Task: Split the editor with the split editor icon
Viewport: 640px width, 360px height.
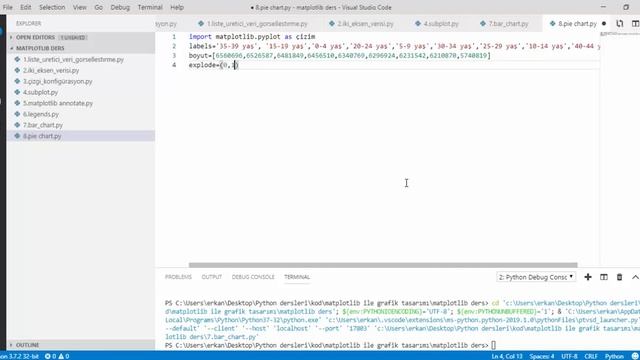Action: pyautogui.click(x=635, y=24)
